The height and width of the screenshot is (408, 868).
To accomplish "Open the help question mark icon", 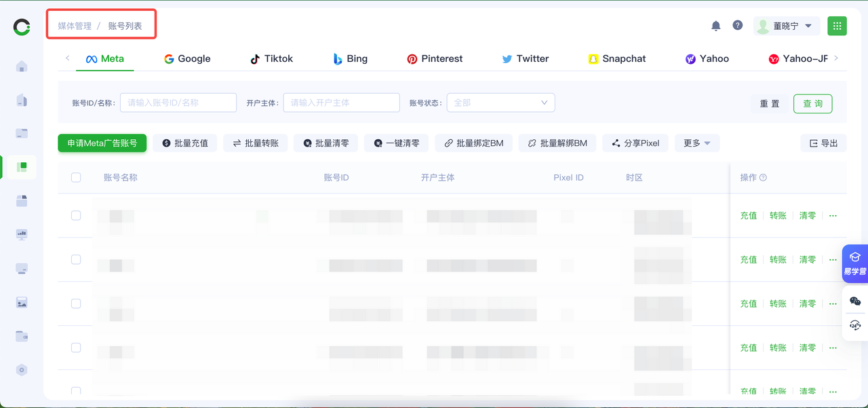I will point(738,26).
